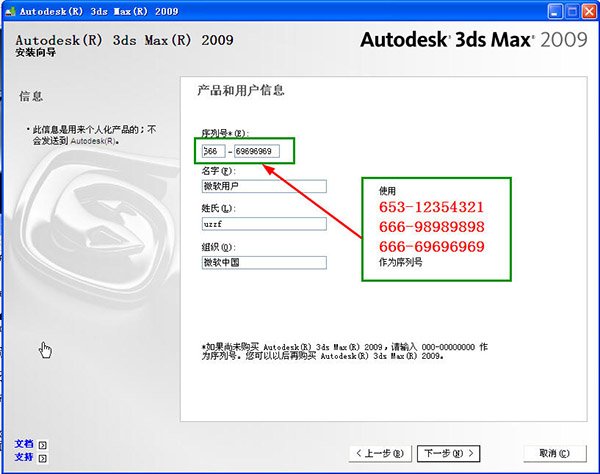Viewport: 600px width, 474px height.
Task: Focus the 组织 organization field containing 微软中国
Action: [x=264, y=262]
